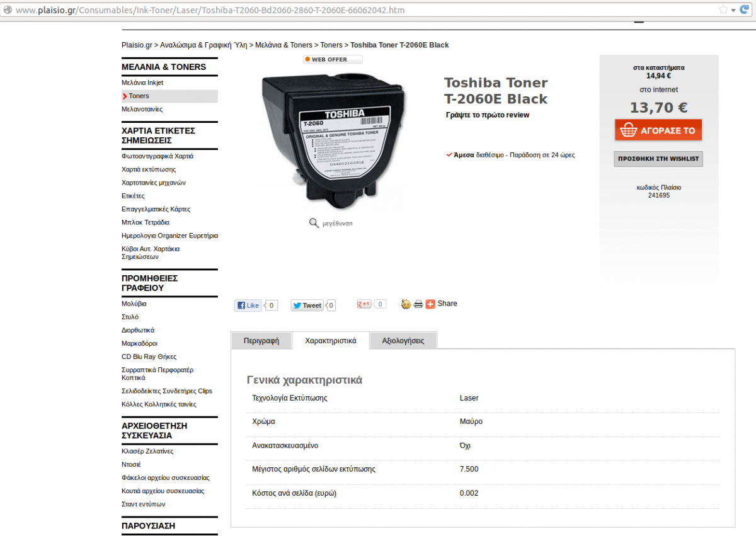Add the product via ΠΡΟΣΘΗΚΗ ΣΤΗ WISHLIST
The image size is (756, 536).
[658, 159]
